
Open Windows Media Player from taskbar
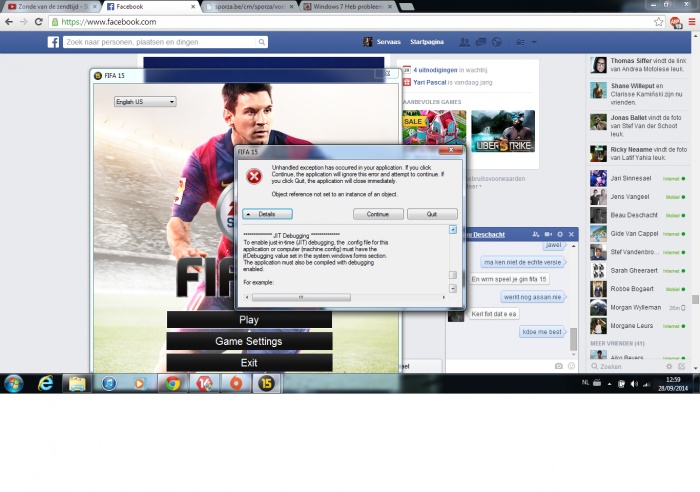tap(140, 384)
